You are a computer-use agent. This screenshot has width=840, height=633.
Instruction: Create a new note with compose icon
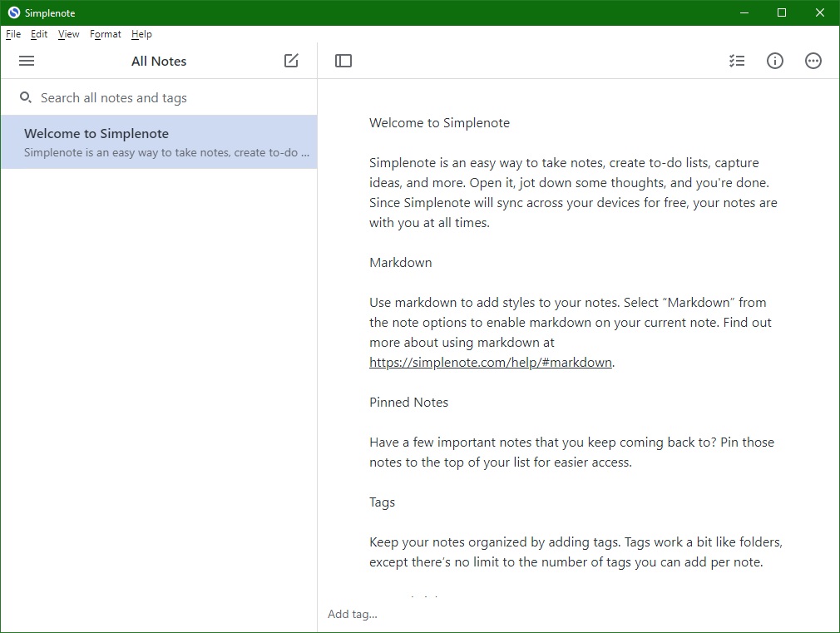[291, 61]
